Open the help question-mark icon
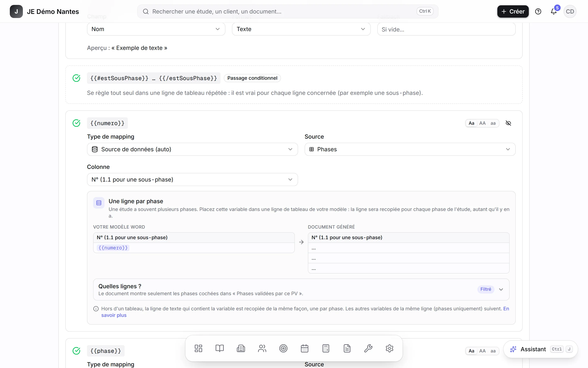Screen dimensions: 588x368 (x=538, y=11)
